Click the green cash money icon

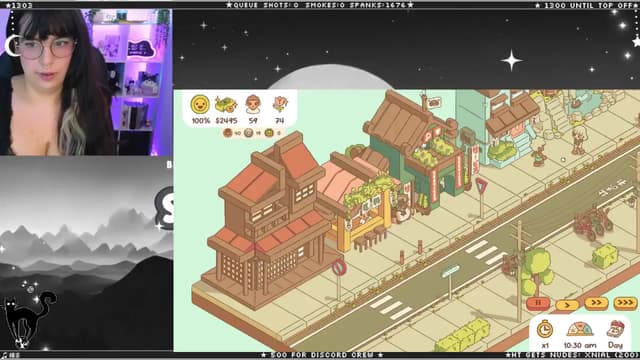(x=226, y=105)
